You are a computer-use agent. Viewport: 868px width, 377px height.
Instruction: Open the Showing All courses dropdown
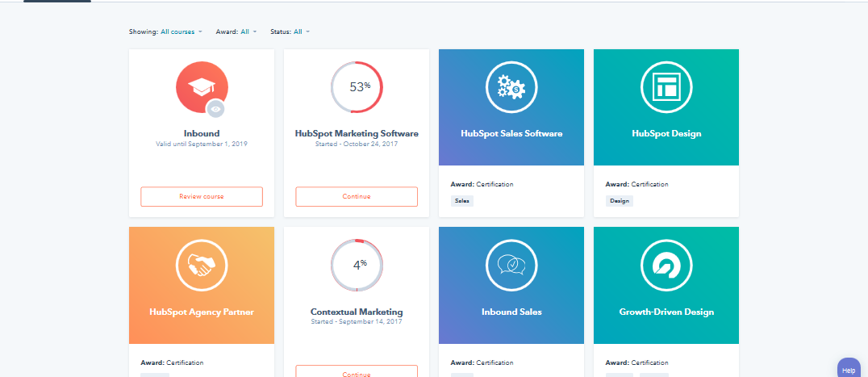coord(182,32)
